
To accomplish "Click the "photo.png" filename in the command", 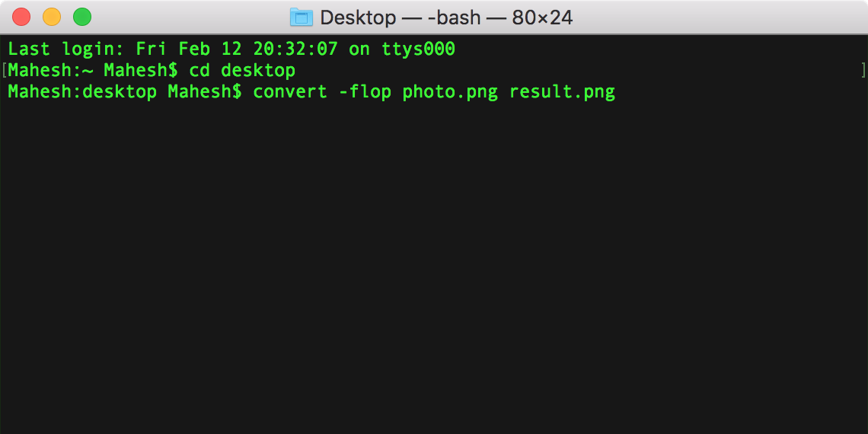I will [x=450, y=92].
